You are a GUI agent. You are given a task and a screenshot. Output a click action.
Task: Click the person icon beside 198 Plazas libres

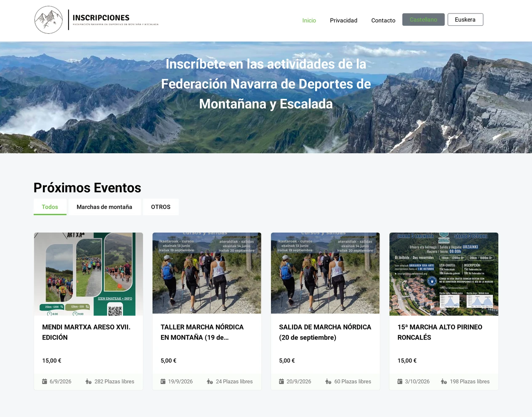444,382
